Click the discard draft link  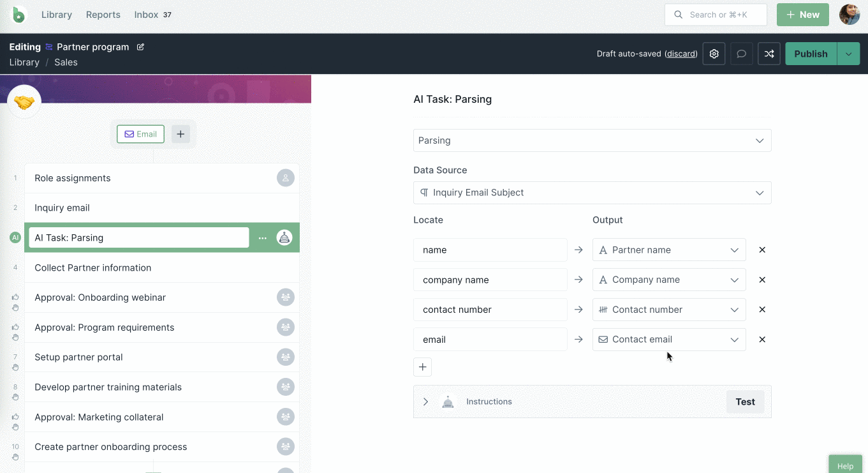pos(680,54)
